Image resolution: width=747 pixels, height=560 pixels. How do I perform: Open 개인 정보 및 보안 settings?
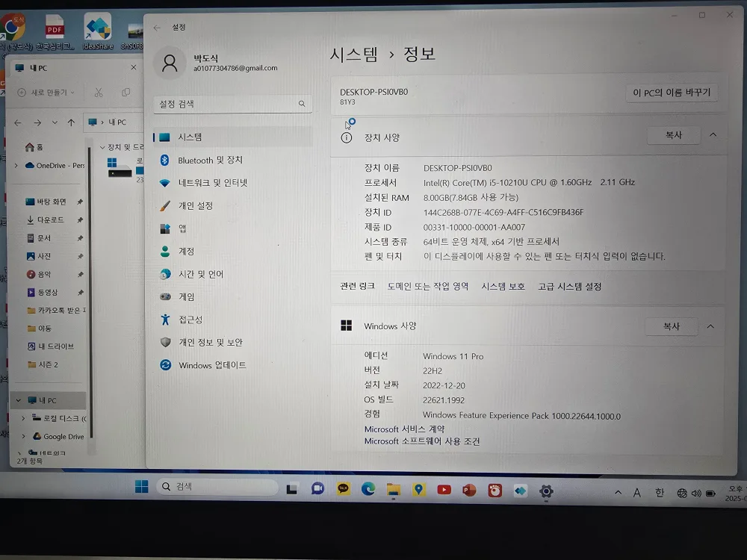click(210, 342)
